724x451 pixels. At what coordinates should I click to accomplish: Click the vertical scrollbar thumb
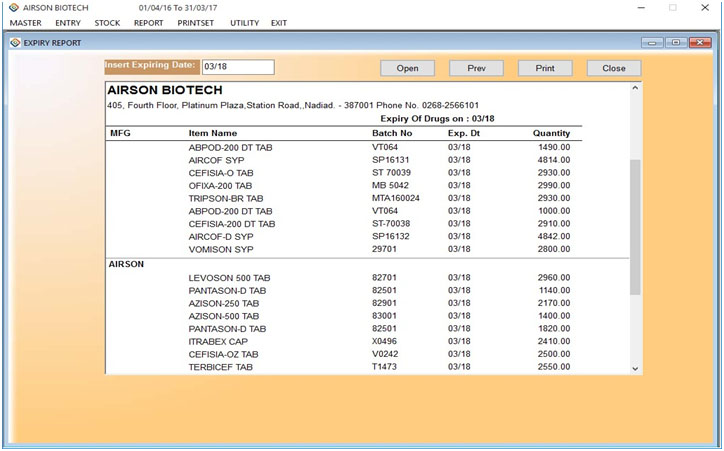[635, 225]
